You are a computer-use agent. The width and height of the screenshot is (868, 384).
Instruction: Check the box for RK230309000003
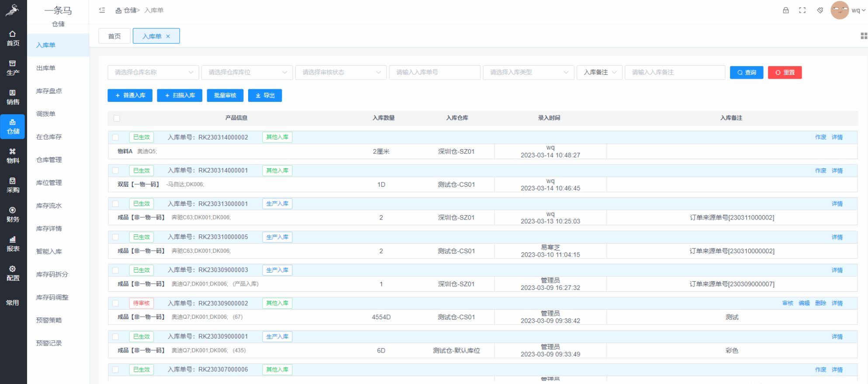[x=115, y=270]
